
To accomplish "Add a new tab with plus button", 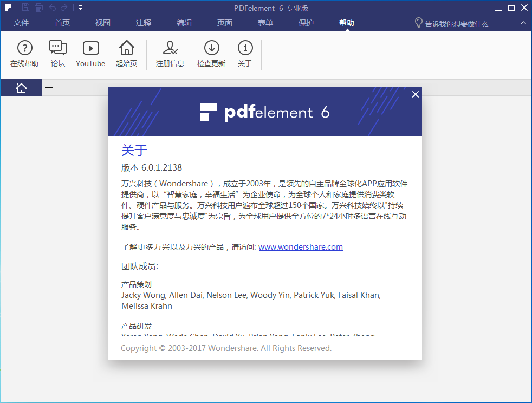I will [x=49, y=88].
